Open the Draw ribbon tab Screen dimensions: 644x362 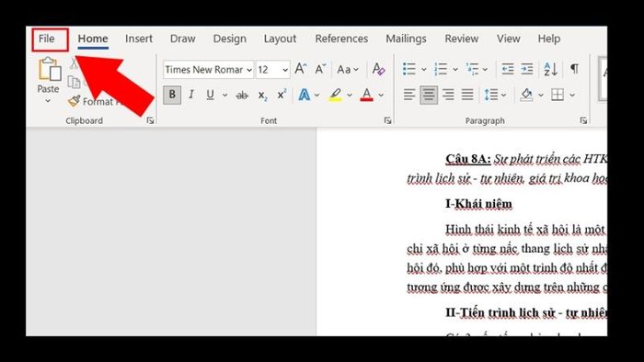[183, 39]
